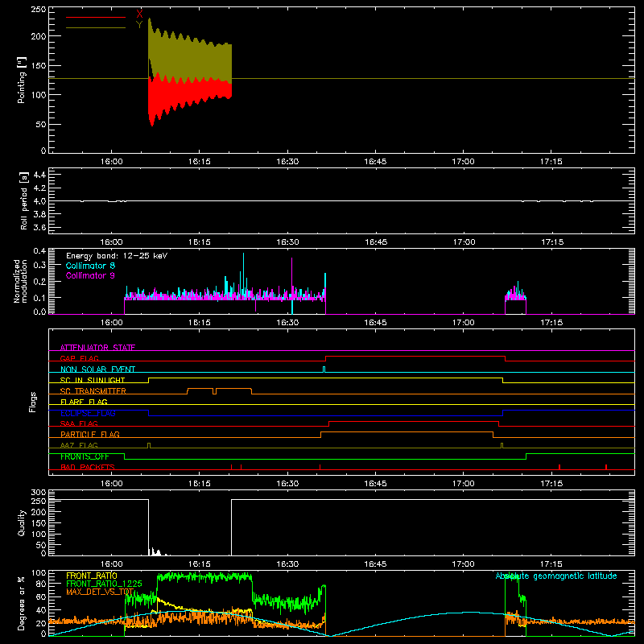Screen dimensions: 644x644
Task: Select the 'Quality' axis label
Action: click(x=22, y=522)
